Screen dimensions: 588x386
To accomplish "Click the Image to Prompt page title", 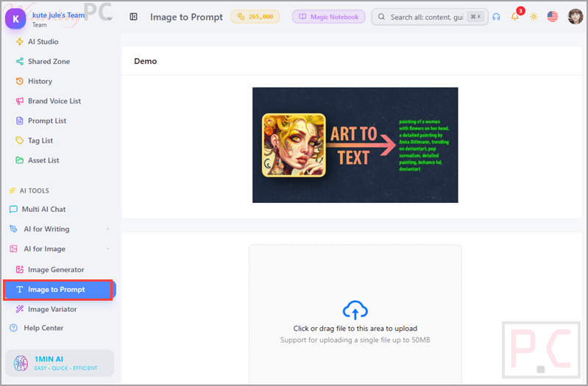I will point(186,17).
